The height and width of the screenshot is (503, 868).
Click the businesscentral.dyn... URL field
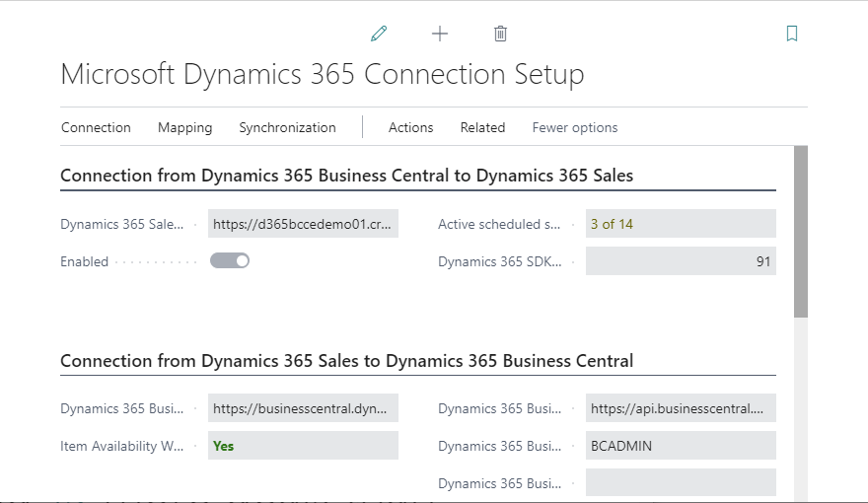coord(303,408)
